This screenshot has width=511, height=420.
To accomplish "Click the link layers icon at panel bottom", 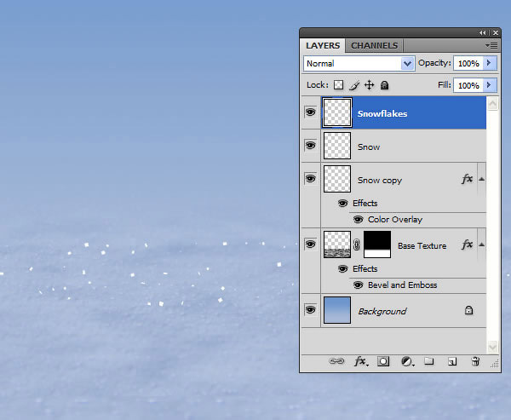I will [336, 361].
